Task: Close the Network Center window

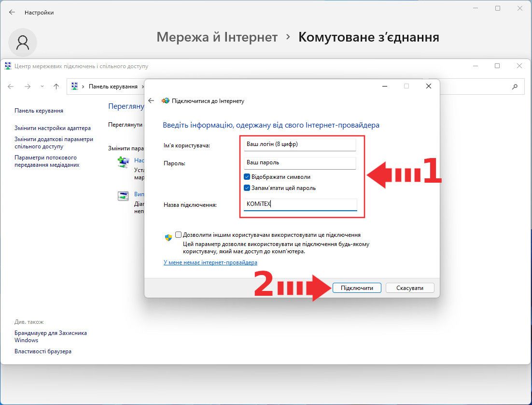Action: [x=519, y=66]
